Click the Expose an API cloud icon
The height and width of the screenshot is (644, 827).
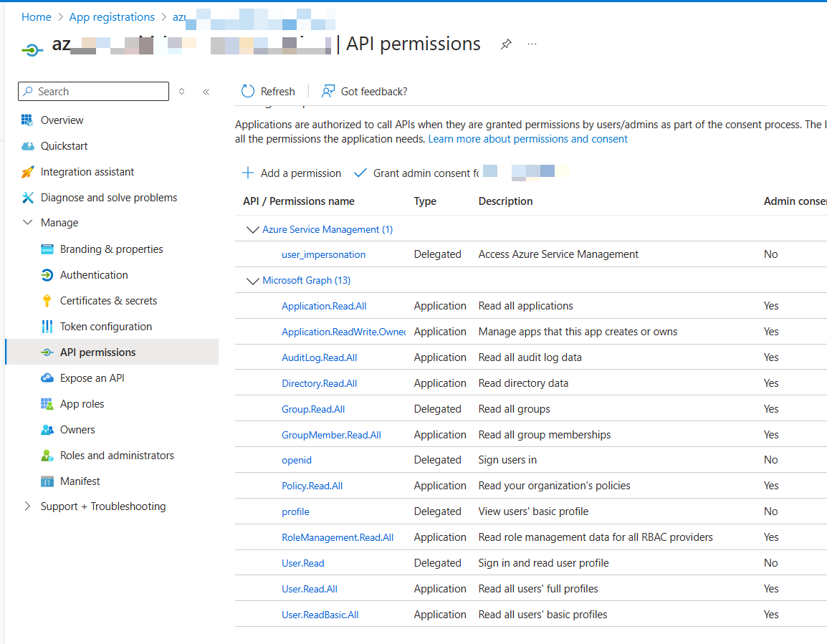[x=47, y=378]
